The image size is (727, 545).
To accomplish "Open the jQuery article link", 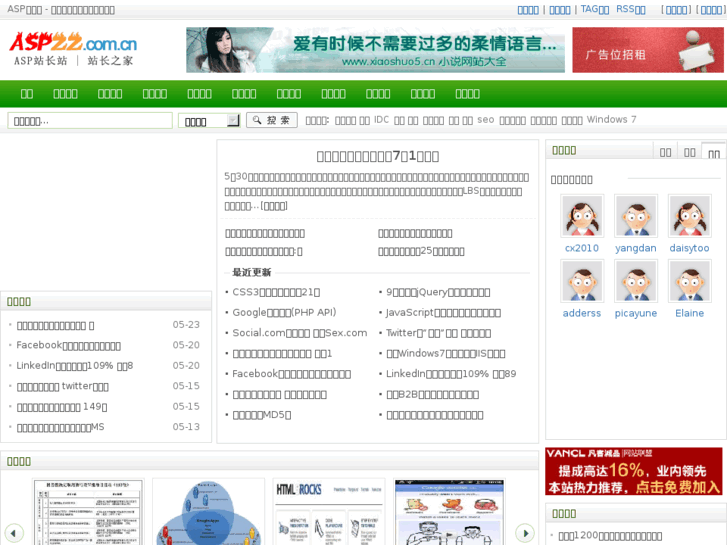I will [x=438, y=292].
